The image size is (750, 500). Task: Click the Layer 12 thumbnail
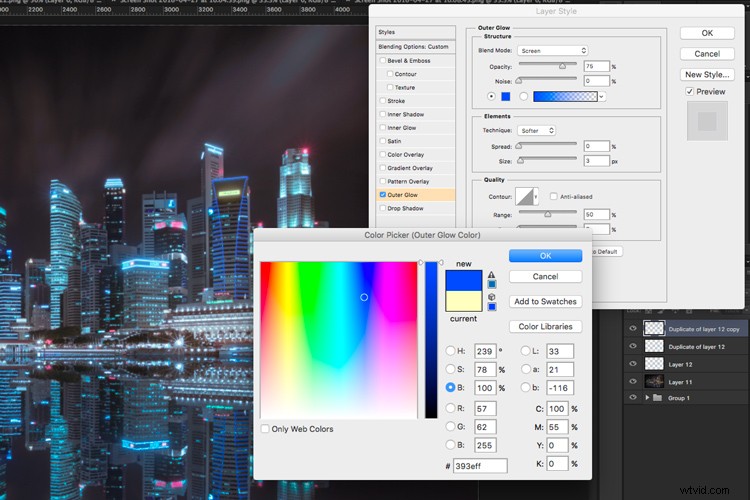pyautogui.click(x=654, y=364)
